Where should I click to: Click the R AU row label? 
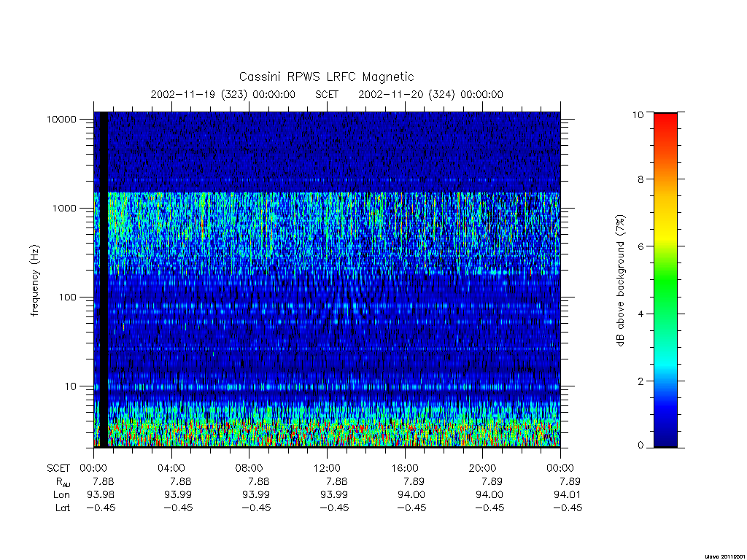tap(63, 482)
